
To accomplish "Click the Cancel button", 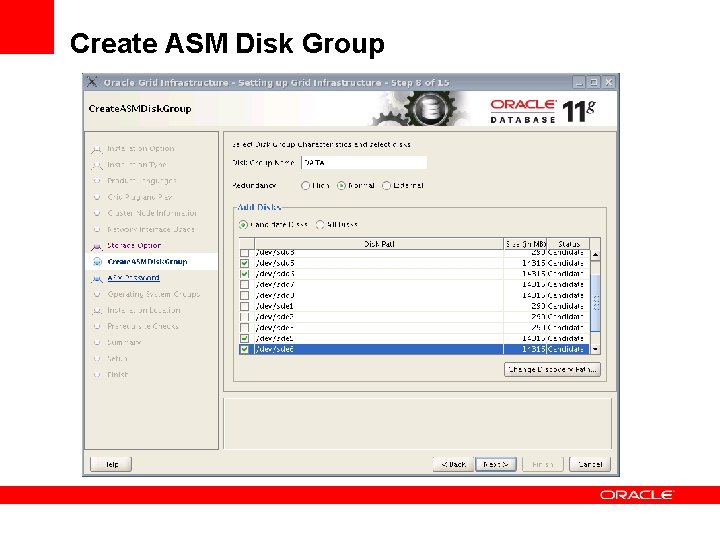I will (590, 464).
